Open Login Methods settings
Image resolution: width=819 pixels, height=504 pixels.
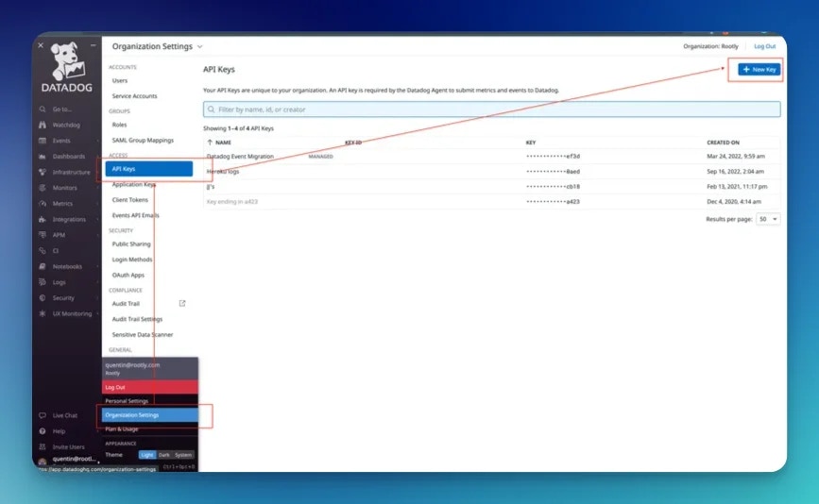132,260
